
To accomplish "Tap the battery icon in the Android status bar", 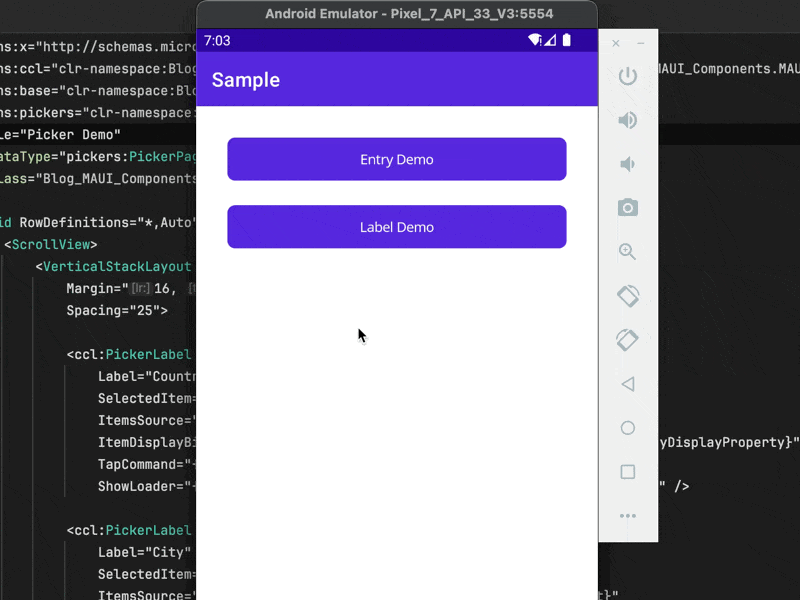I will (566, 40).
